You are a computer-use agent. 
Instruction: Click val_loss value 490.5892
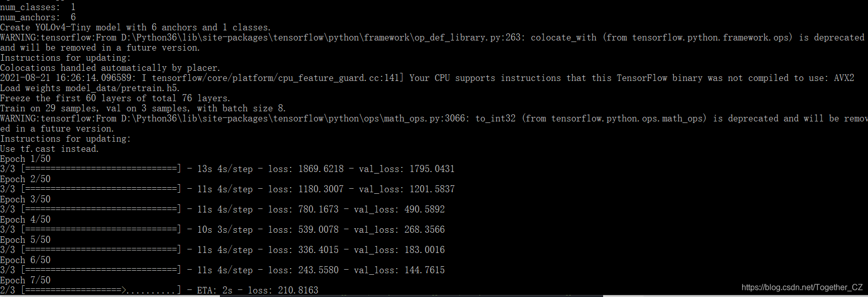pos(425,209)
